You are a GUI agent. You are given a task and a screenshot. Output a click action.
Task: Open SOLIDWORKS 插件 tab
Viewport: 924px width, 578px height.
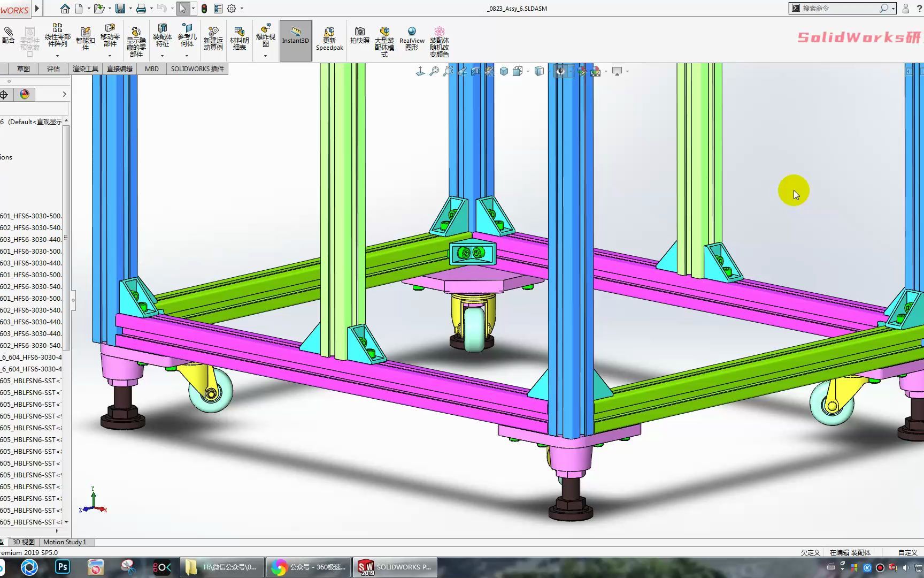coord(197,69)
